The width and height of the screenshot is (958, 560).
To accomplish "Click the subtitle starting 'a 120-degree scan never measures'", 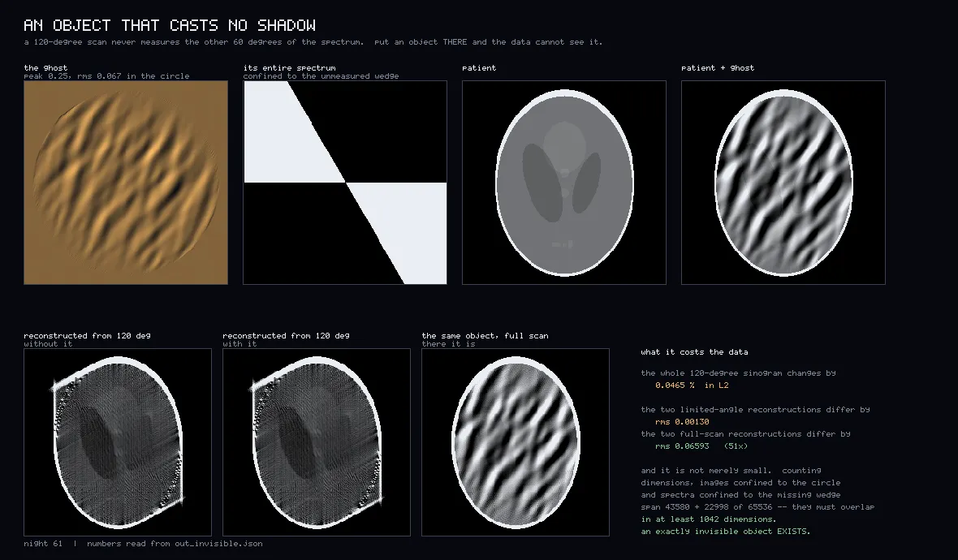I will (x=313, y=42).
